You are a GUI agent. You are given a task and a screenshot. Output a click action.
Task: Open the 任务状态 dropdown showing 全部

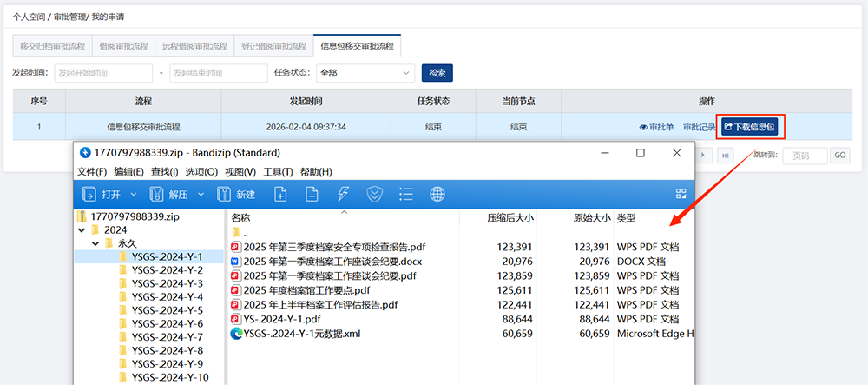click(x=363, y=73)
